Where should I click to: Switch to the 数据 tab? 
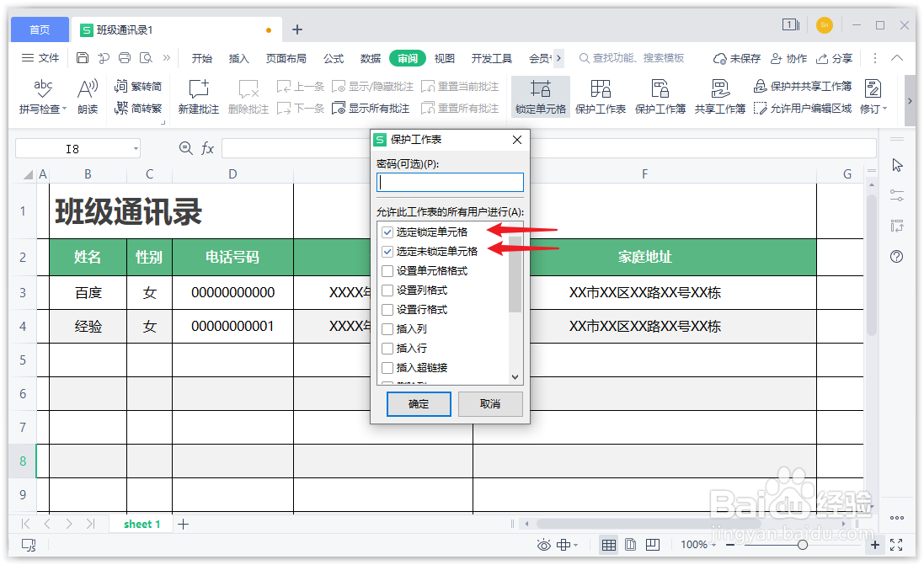point(370,58)
